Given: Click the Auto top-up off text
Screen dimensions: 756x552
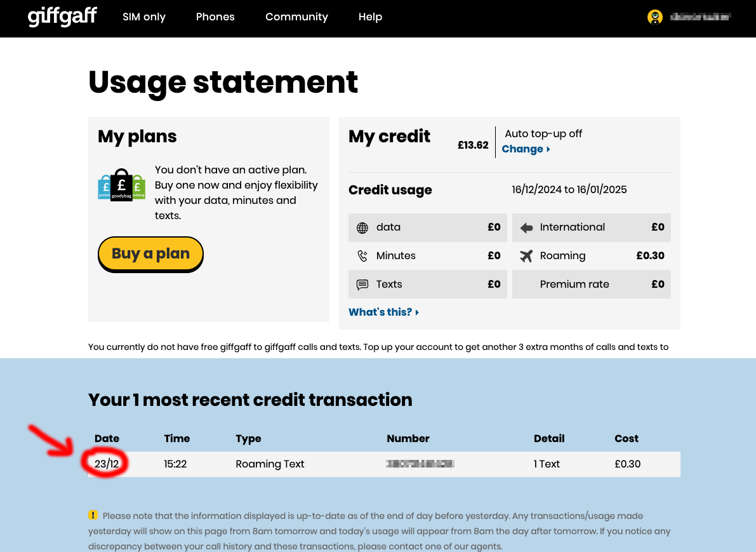Looking at the screenshot, I should 543,133.
